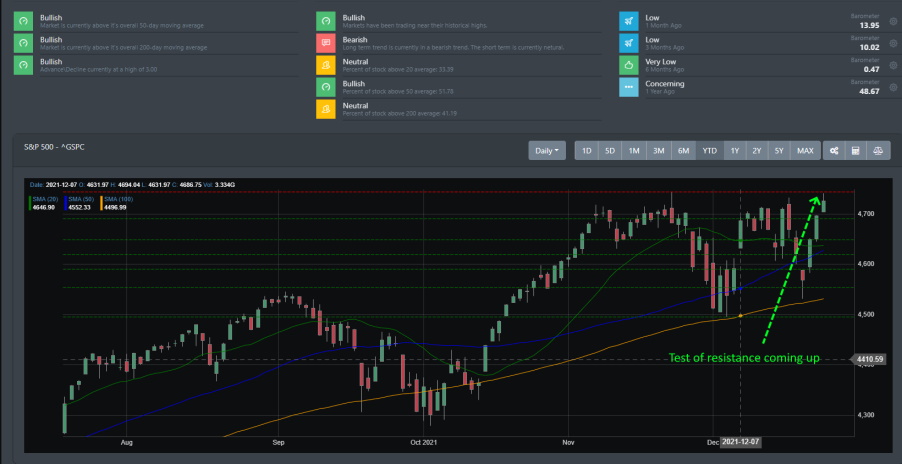Click the Bearish heading text
The image size is (902, 464).
pyautogui.click(x=355, y=40)
